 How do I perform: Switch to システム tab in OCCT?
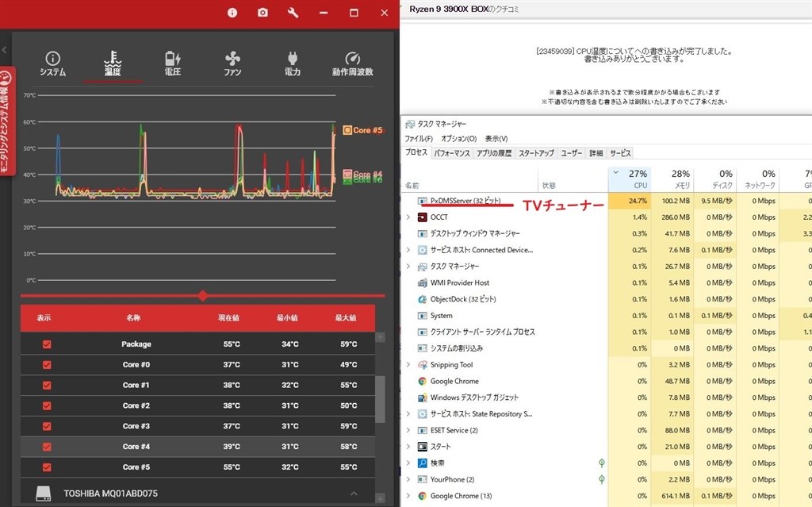click(x=52, y=64)
